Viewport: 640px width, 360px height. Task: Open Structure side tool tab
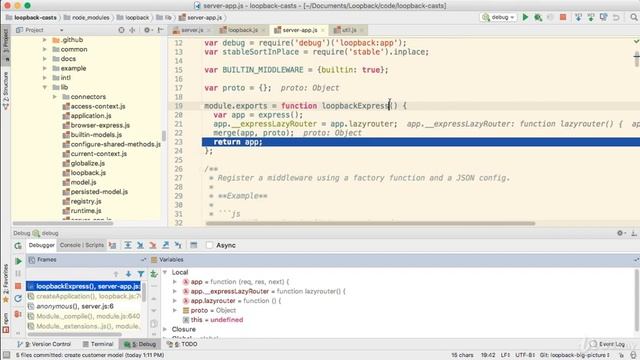coord(5,91)
